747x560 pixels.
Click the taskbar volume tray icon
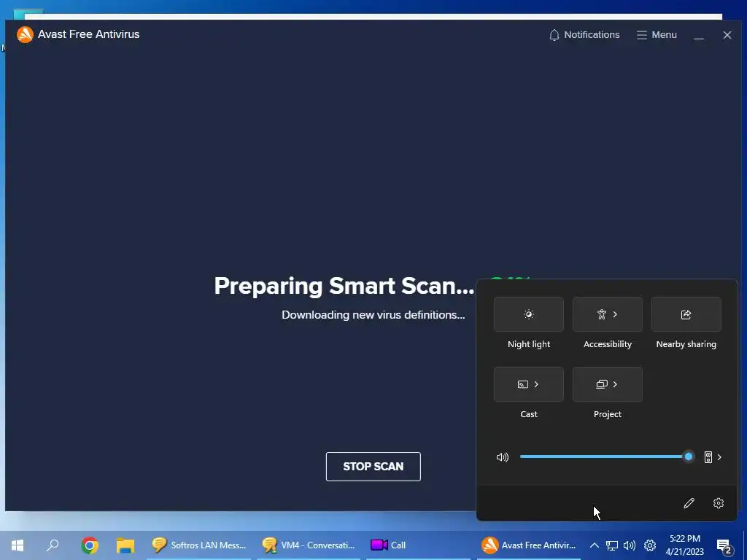coord(630,545)
